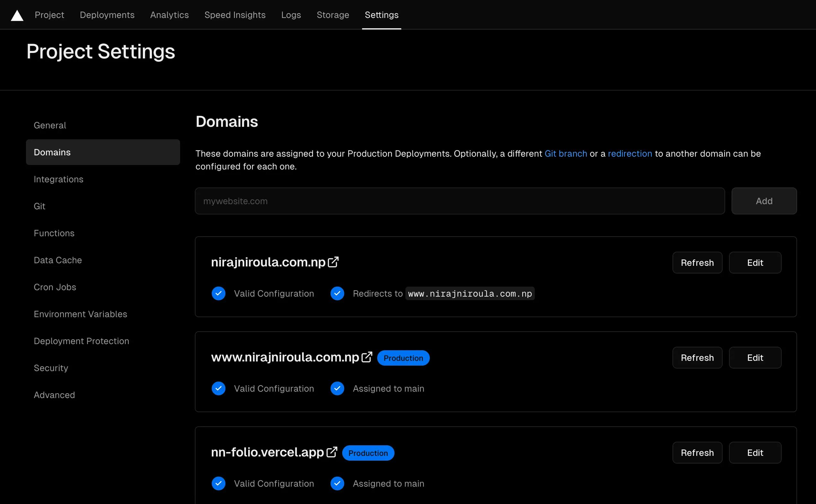Click Production badge on nn-folio.vercel.app
Image resolution: width=816 pixels, height=504 pixels.
pyautogui.click(x=368, y=453)
